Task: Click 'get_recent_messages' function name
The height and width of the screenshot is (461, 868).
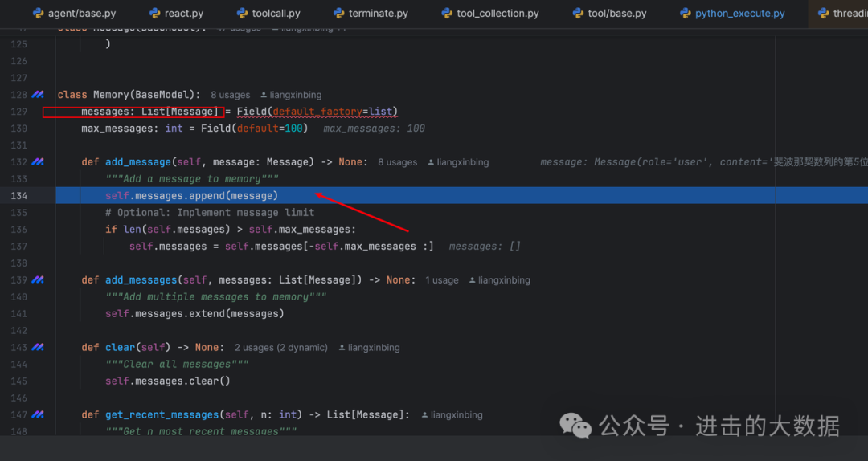Action: coord(162,415)
